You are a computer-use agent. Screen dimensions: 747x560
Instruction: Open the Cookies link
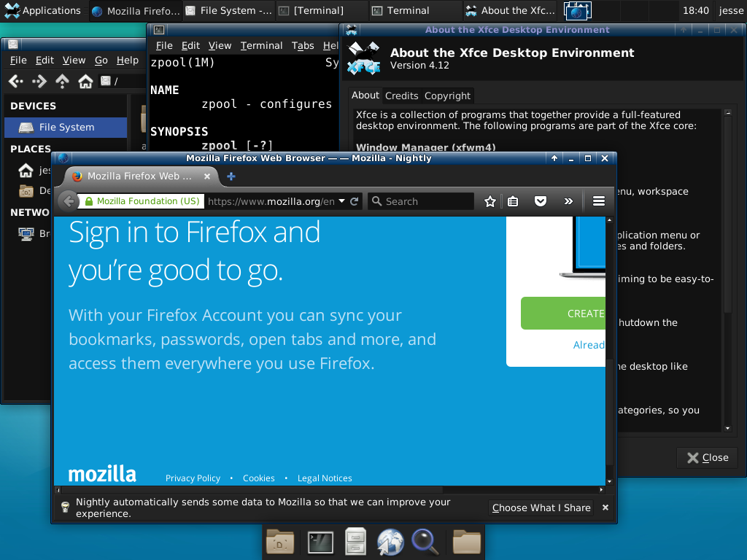coord(259,478)
